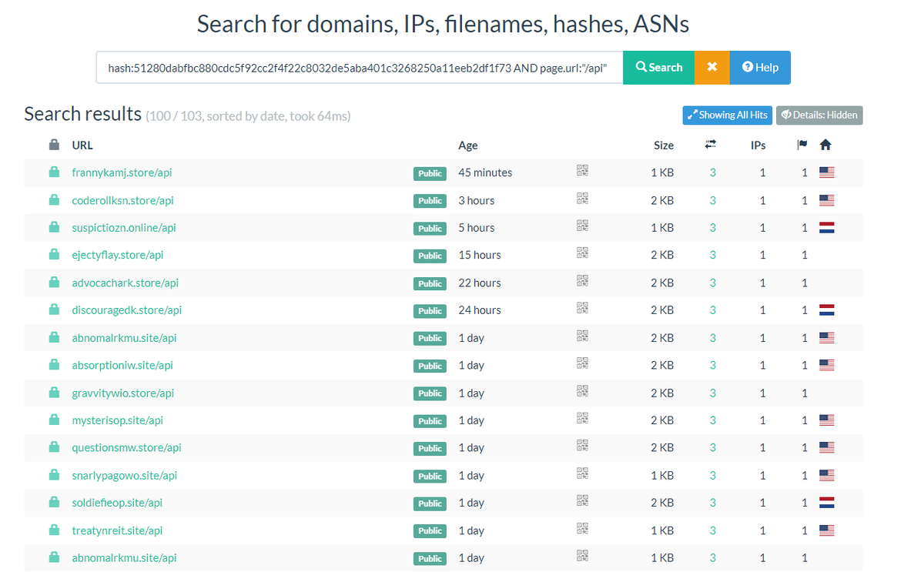Click Netherlands flag in the suspictiozn.online row

click(x=827, y=228)
